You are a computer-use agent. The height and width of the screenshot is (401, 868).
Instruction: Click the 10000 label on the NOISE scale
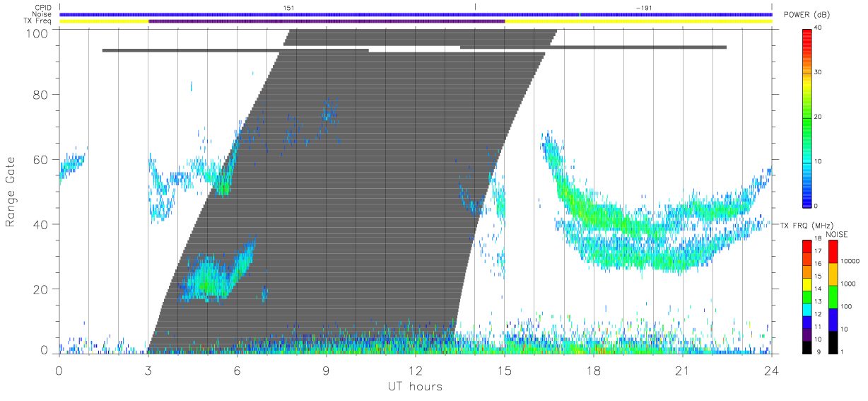[x=850, y=262]
